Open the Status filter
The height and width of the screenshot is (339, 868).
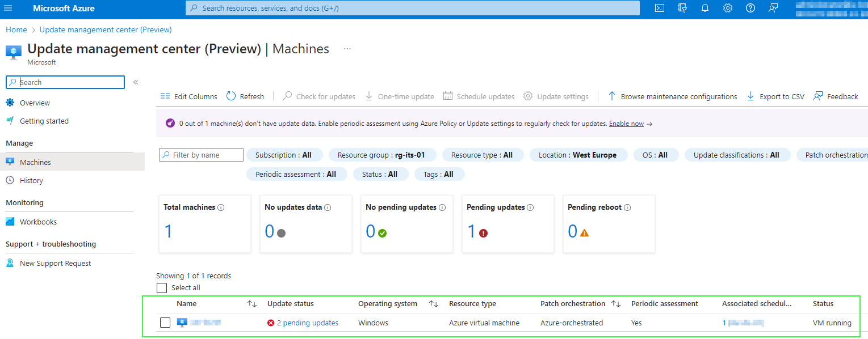[380, 174]
